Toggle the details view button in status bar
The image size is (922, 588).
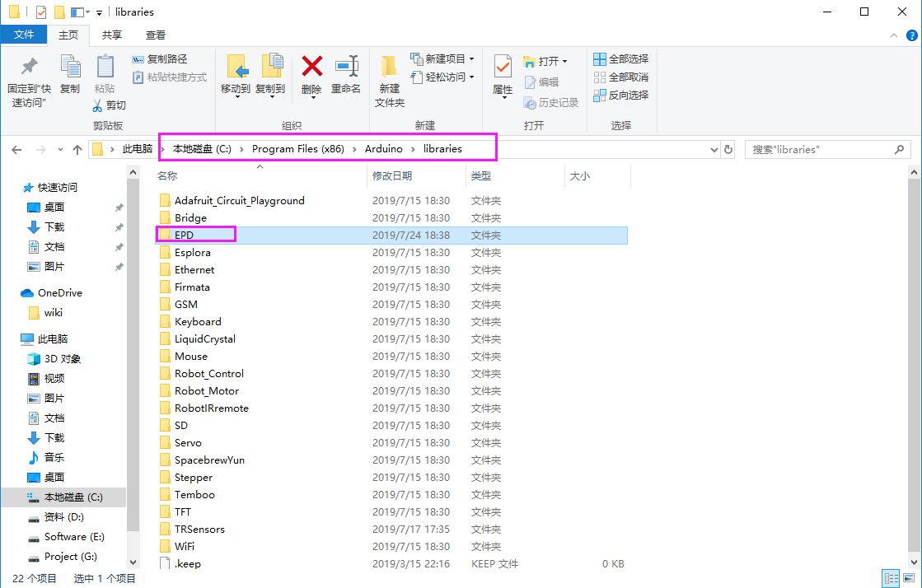pyautogui.click(x=891, y=578)
